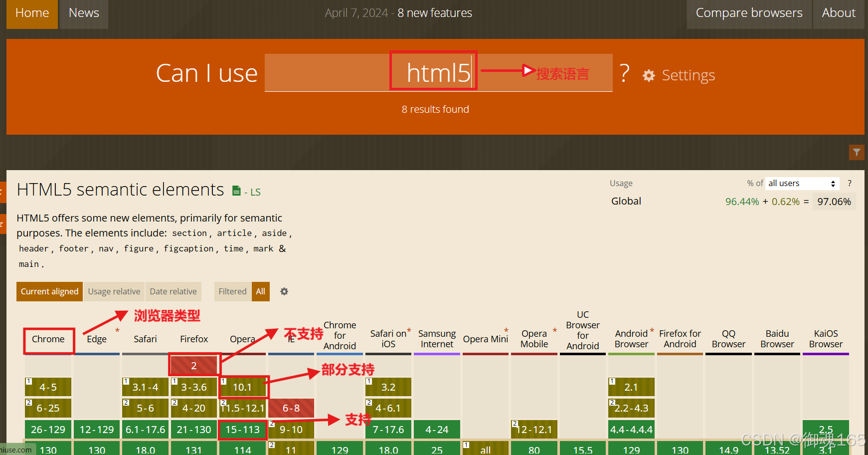The width and height of the screenshot is (868, 455).
Task: Click Opera Mobile 12-12.1 cell
Action: tap(534, 430)
